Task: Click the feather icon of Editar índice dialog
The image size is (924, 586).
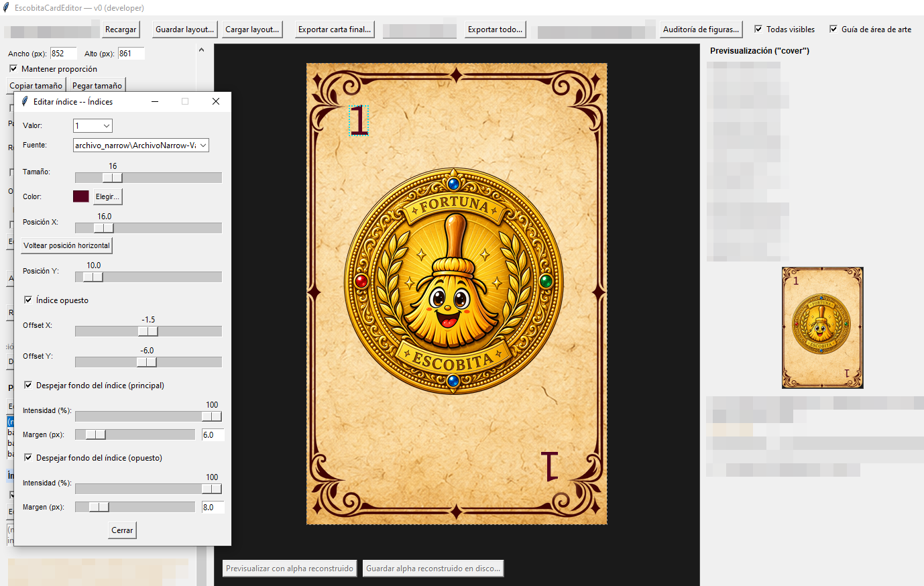Action: tap(25, 101)
